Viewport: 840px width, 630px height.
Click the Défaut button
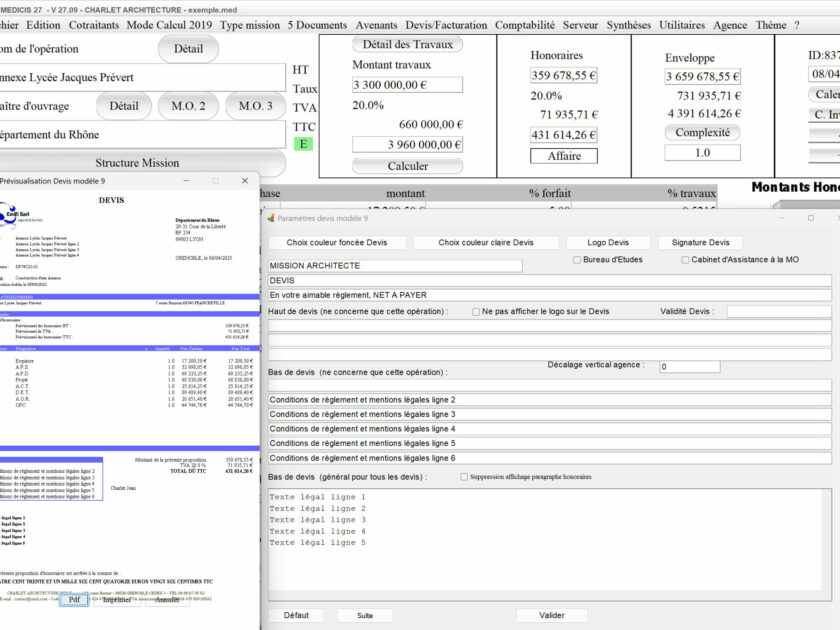296,616
